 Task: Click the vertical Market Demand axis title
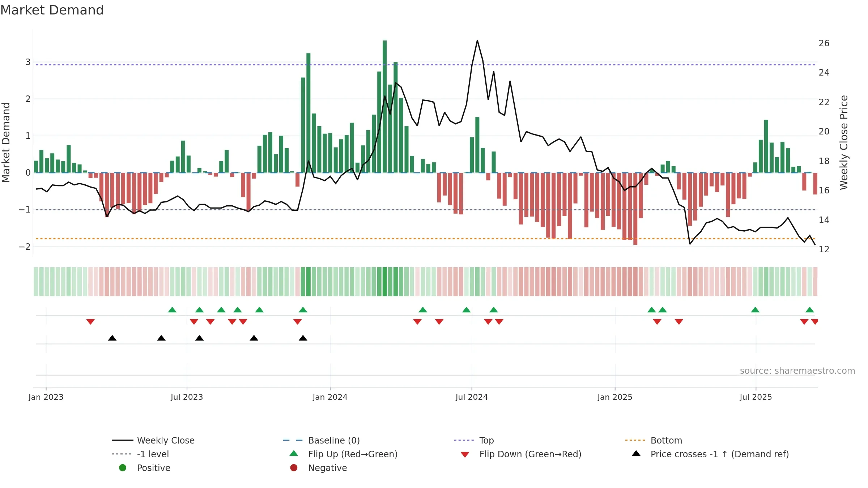point(6,142)
